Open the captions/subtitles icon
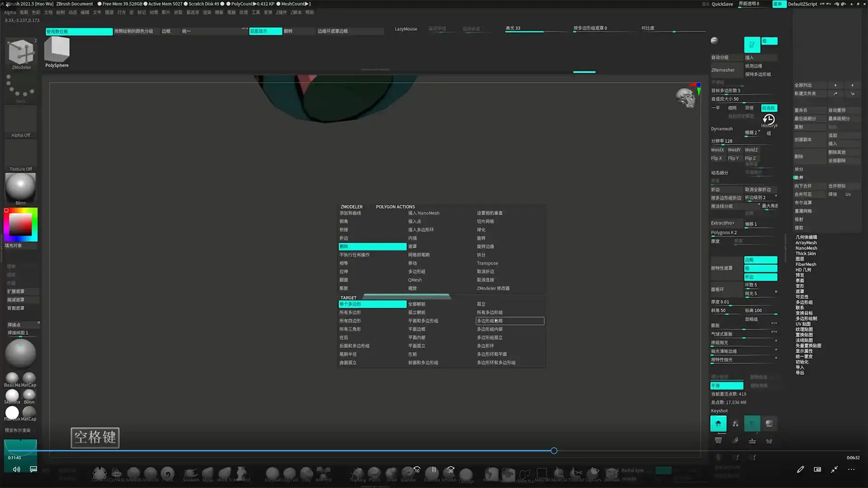 coord(33,469)
